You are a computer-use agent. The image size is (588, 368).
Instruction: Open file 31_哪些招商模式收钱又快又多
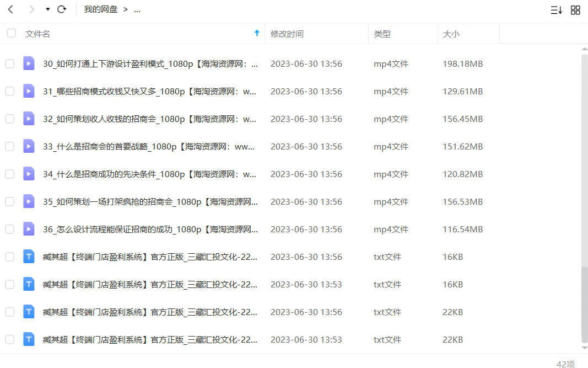(150, 92)
